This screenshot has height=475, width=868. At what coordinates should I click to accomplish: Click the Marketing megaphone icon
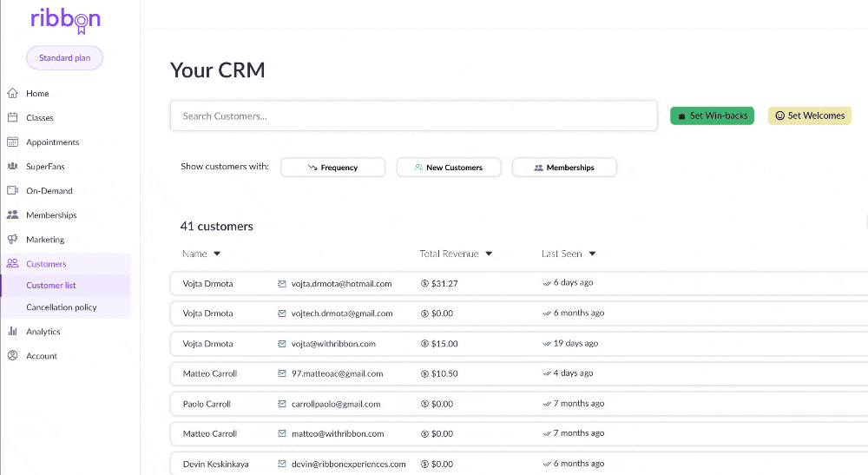click(13, 239)
